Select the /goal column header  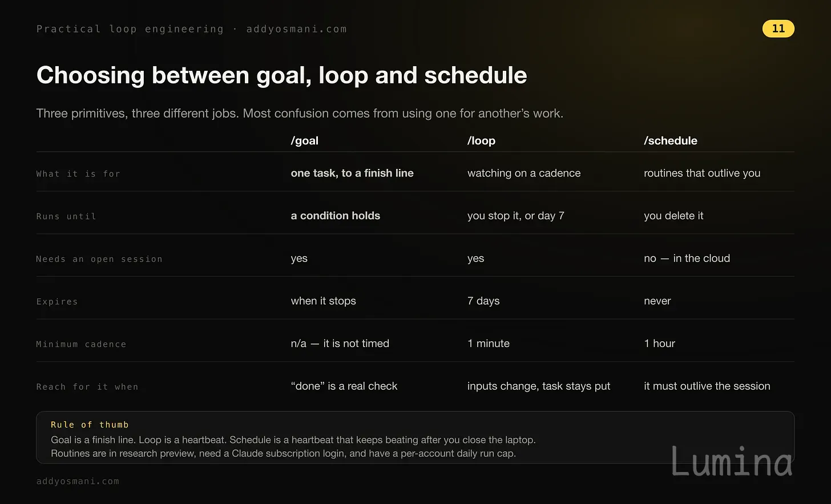(x=305, y=141)
